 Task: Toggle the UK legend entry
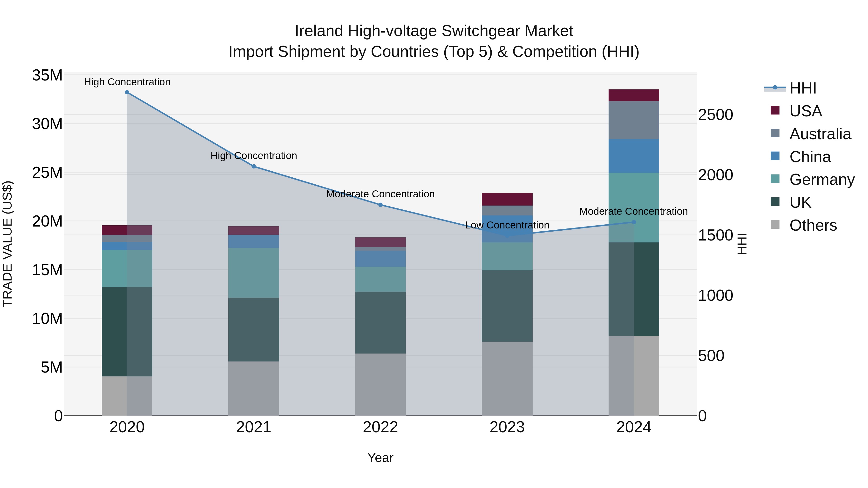tap(791, 202)
